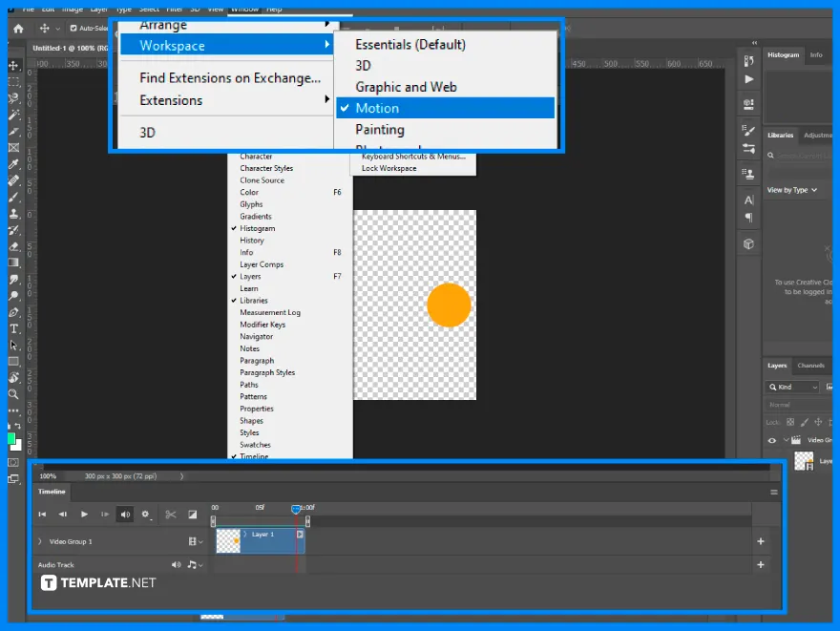The width and height of the screenshot is (840, 631).
Task: Expand the Video Group 1 track
Action: [39, 541]
